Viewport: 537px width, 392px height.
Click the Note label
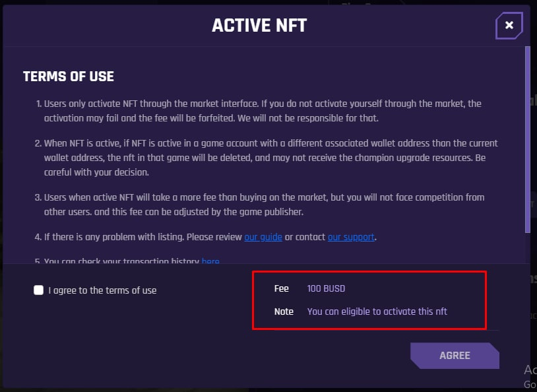(x=284, y=311)
